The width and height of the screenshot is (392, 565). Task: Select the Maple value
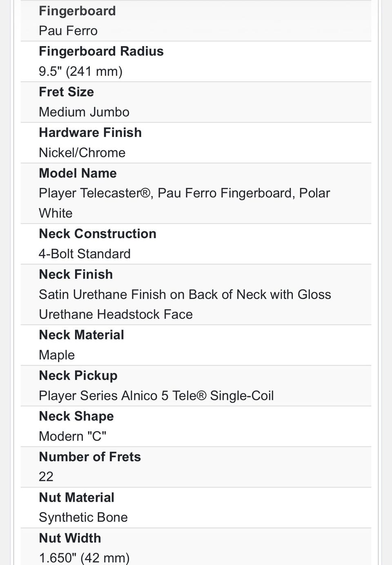(x=57, y=355)
